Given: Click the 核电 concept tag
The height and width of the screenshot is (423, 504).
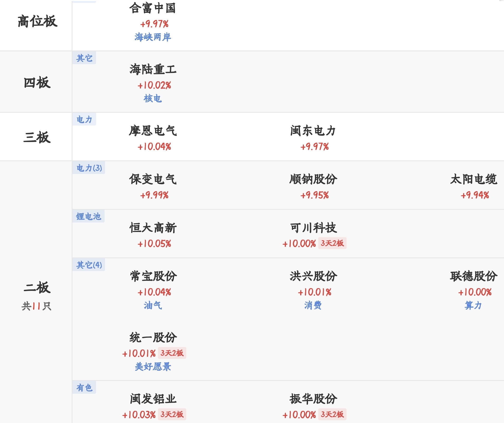Looking at the screenshot, I should click(x=153, y=99).
